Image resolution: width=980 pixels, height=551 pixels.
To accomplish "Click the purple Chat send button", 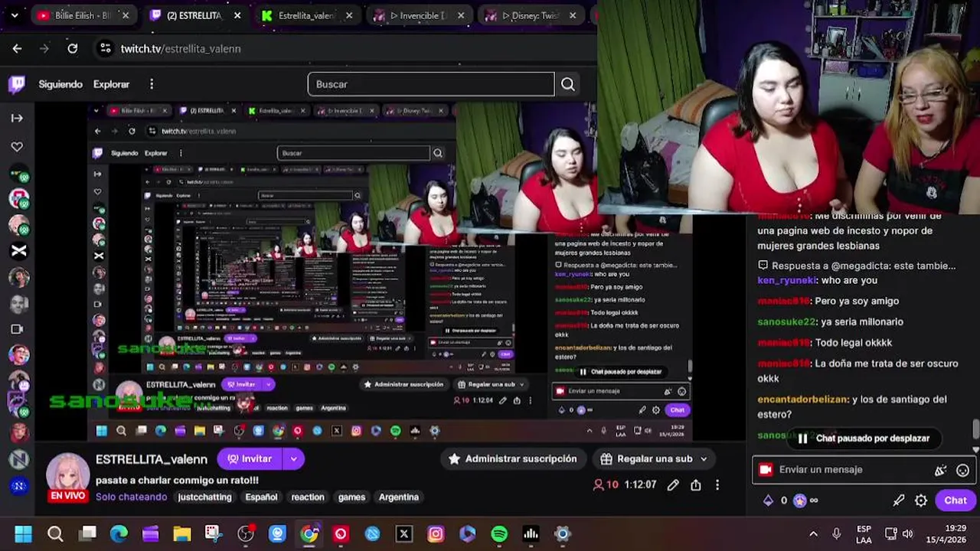I will (x=955, y=500).
